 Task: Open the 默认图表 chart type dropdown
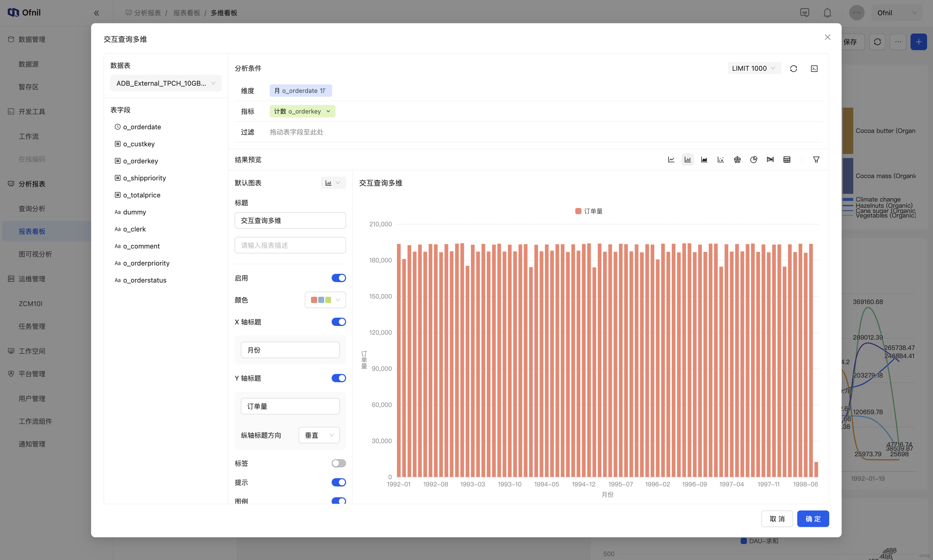[x=333, y=183]
